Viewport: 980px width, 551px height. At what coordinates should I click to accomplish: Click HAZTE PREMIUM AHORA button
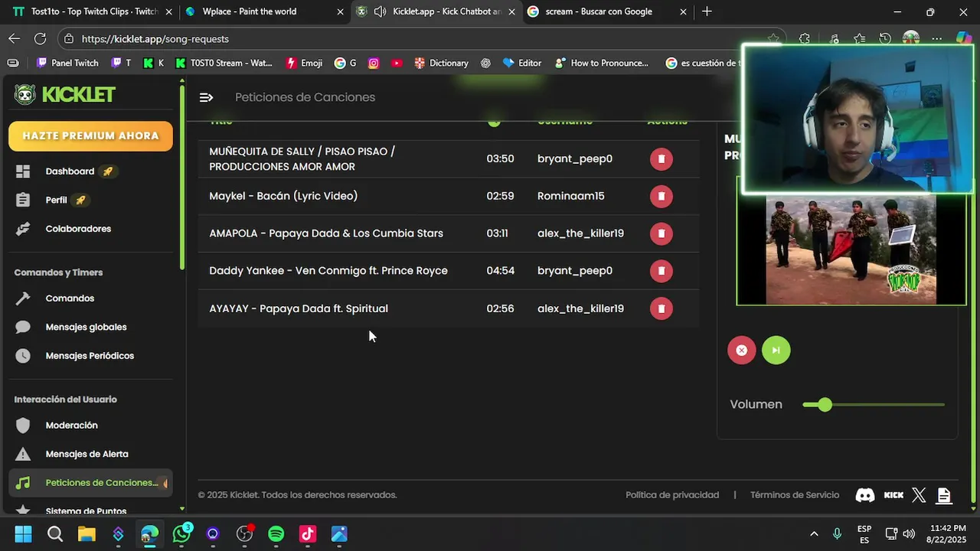click(90, 136)
